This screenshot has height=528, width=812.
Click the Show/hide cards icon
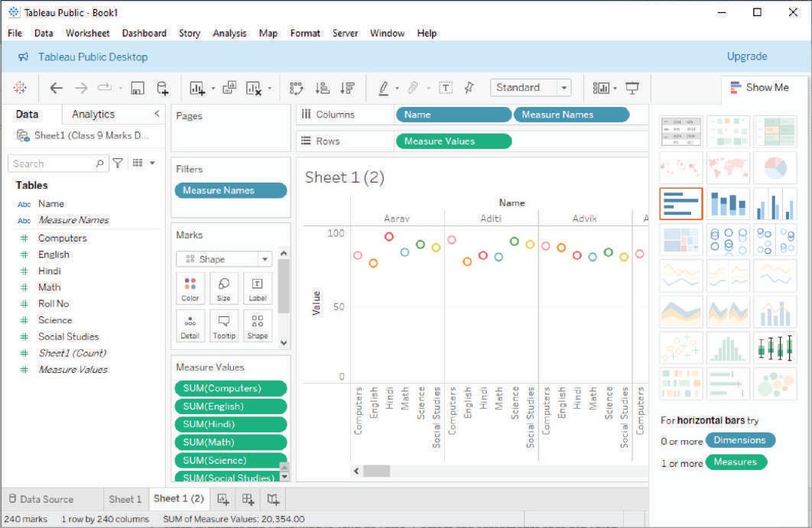601,88
